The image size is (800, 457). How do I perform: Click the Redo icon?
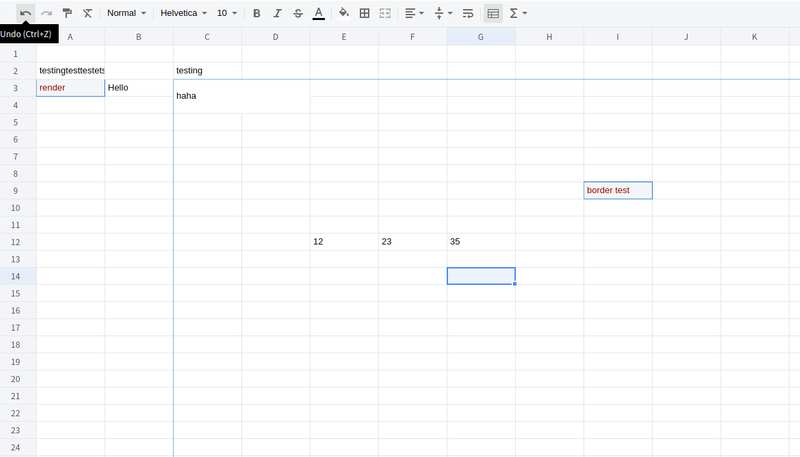tap(46, 13)
